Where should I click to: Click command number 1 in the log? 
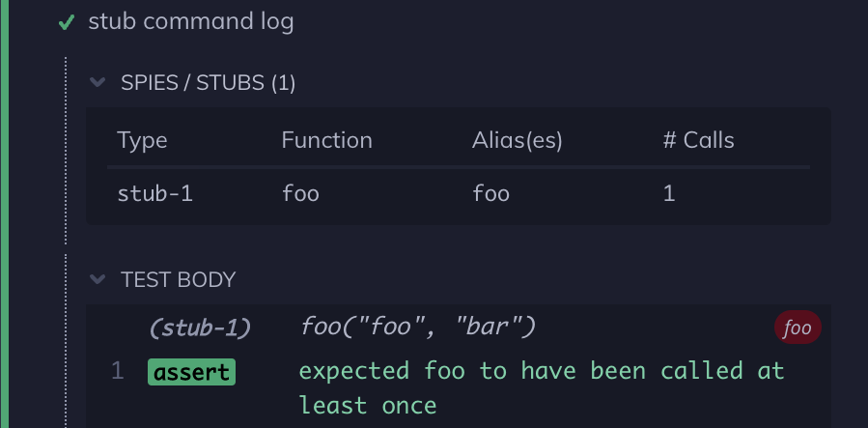click(117, 371)
